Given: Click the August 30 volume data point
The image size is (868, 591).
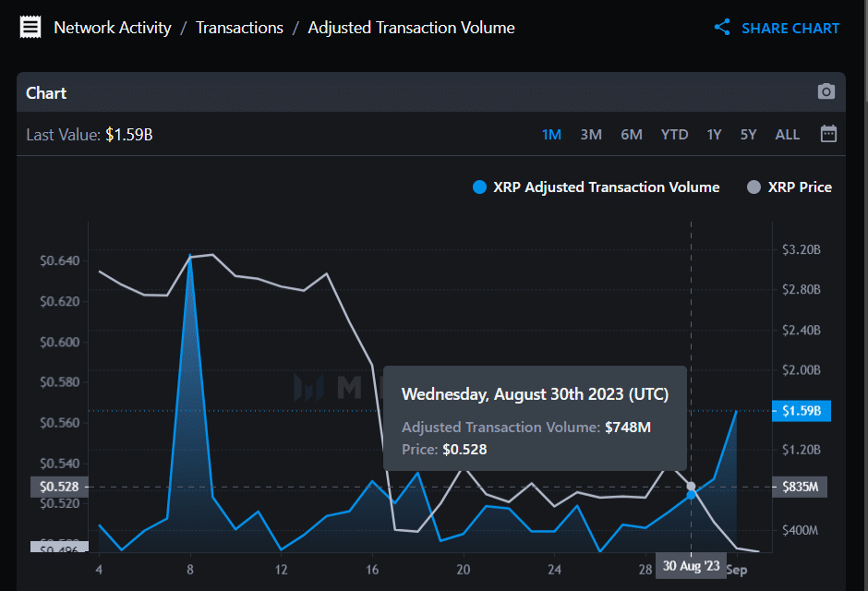Looking at the screenshot, I should click(691, 495).
